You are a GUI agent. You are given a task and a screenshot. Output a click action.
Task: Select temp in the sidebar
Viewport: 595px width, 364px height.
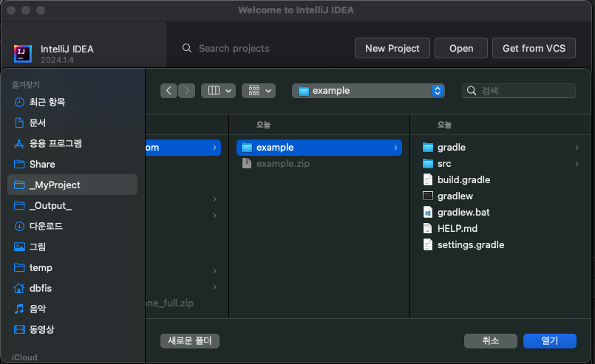click(x=72, y=267)
